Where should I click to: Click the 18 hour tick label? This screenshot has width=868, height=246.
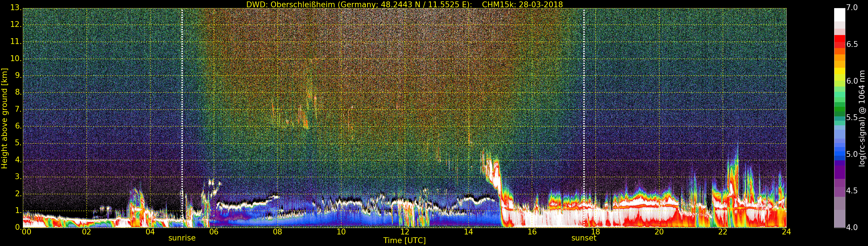[x=595, y=232]
